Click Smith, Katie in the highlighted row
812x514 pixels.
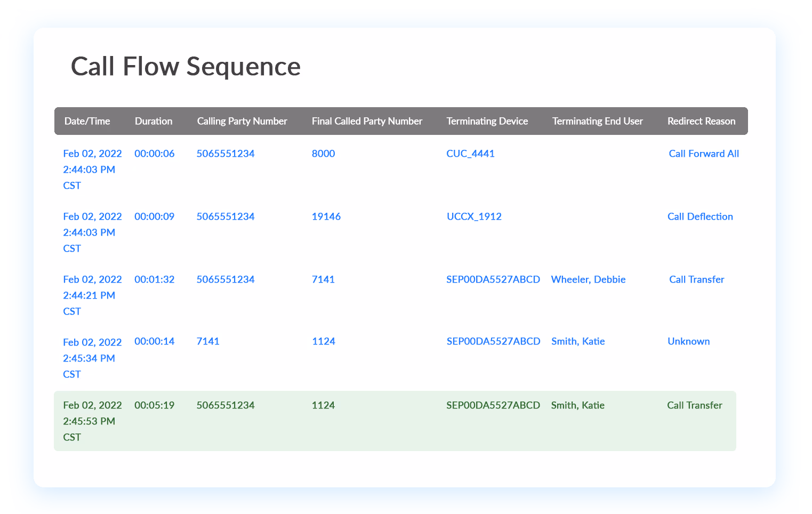(x=577, y=405)
